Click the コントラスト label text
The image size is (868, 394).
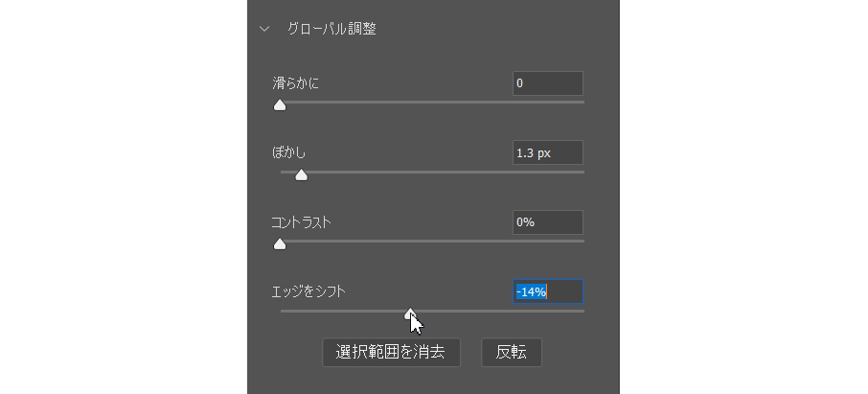point(301,222)
